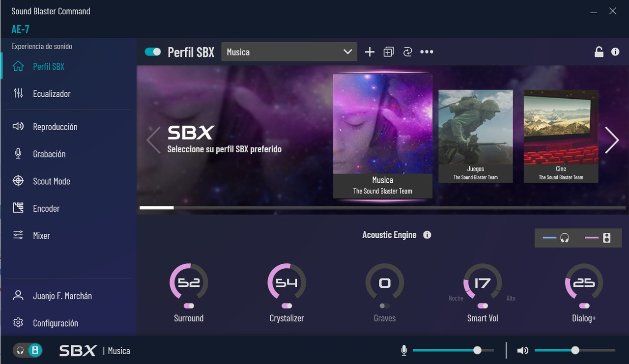
Task: Mute output via speaker volume icon
Action: [x=523, y=350]
